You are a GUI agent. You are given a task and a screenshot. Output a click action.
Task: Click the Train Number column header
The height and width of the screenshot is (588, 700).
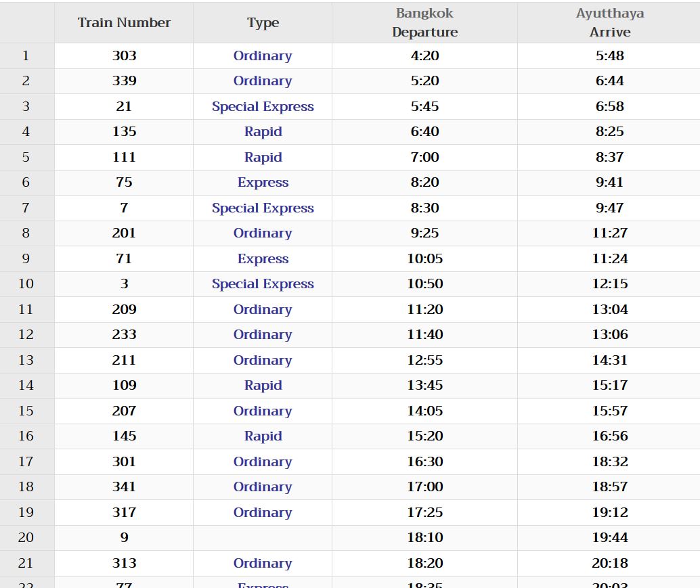pos(124,22)
